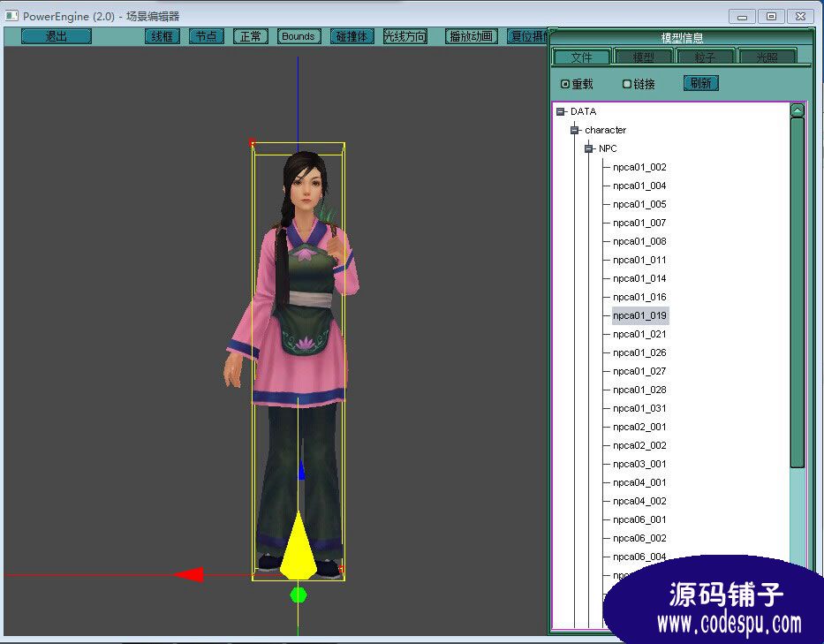Image resolution: width=824 pixels, height=644 pixels.
Task: Click the 模型信息 panel title bar
Action: click(x=682, y=38)
